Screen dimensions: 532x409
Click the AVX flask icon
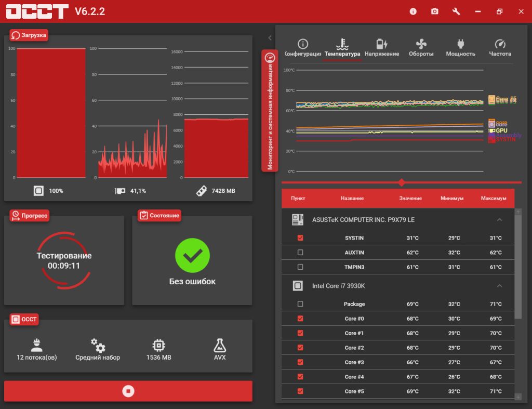(220, 345)
